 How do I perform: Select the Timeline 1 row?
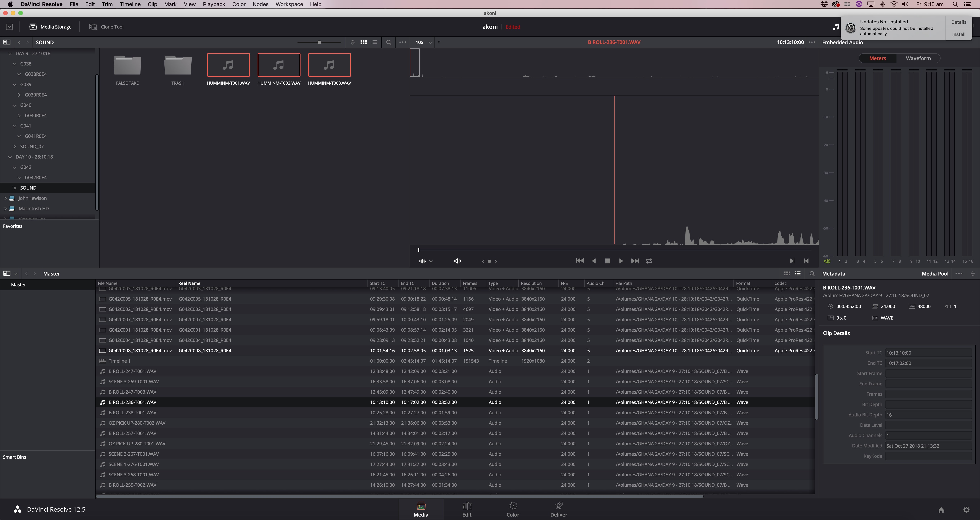[x=455, y=361]
